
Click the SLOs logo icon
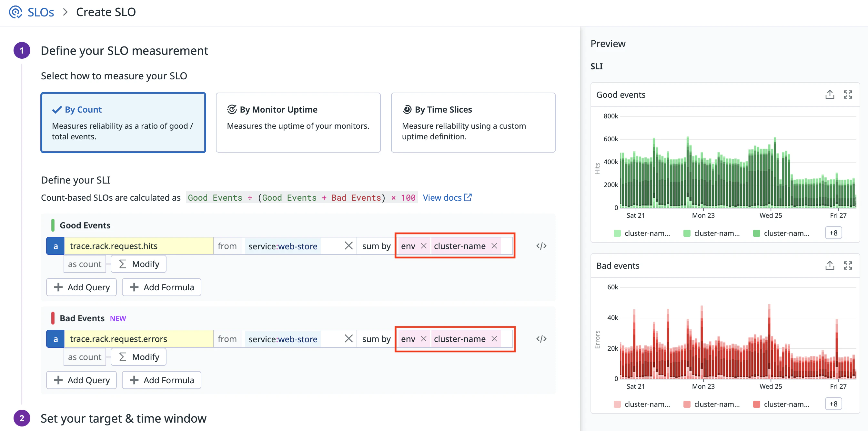tap(15, 12)
